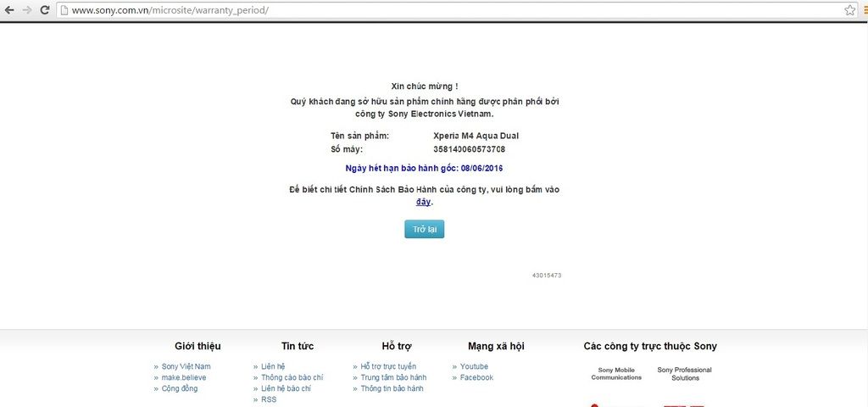Click the browser back arrow
The height and width of the screenshot is (407, 868).
point(9,10)
